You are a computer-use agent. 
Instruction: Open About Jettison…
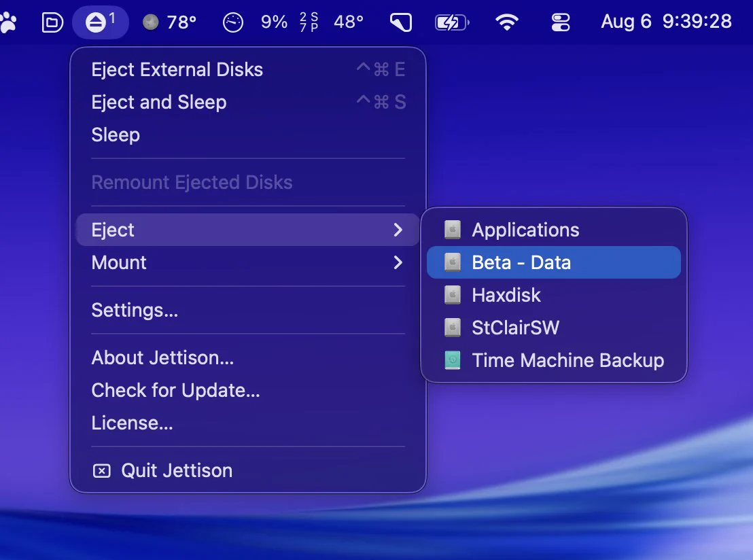point(248,357)
